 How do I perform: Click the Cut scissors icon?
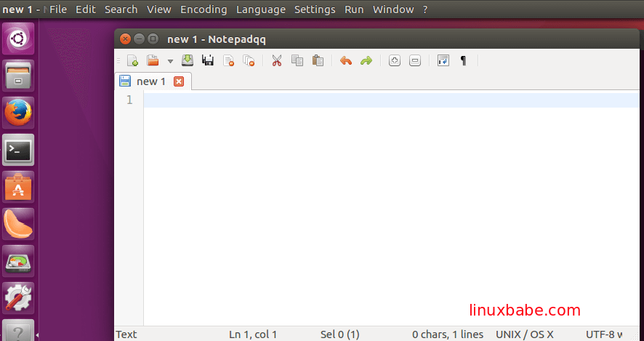click(x=276, y=61)
